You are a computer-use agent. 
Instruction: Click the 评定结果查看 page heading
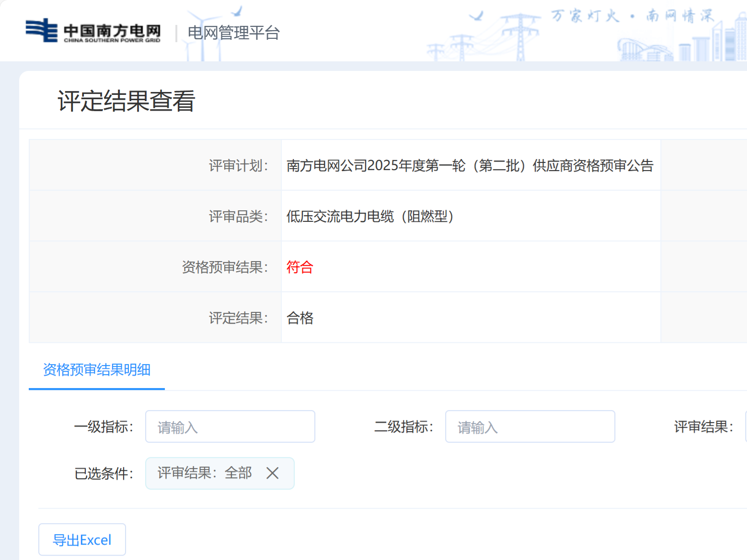126,101
